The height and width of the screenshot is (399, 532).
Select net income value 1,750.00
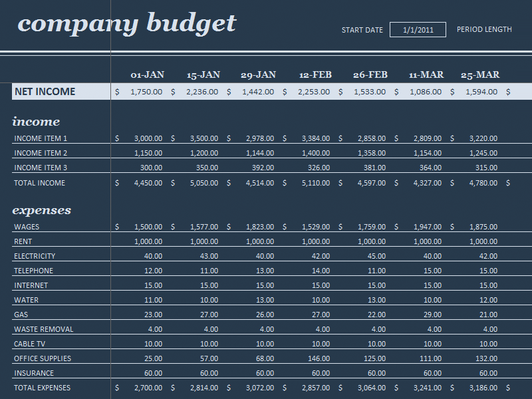146,92
